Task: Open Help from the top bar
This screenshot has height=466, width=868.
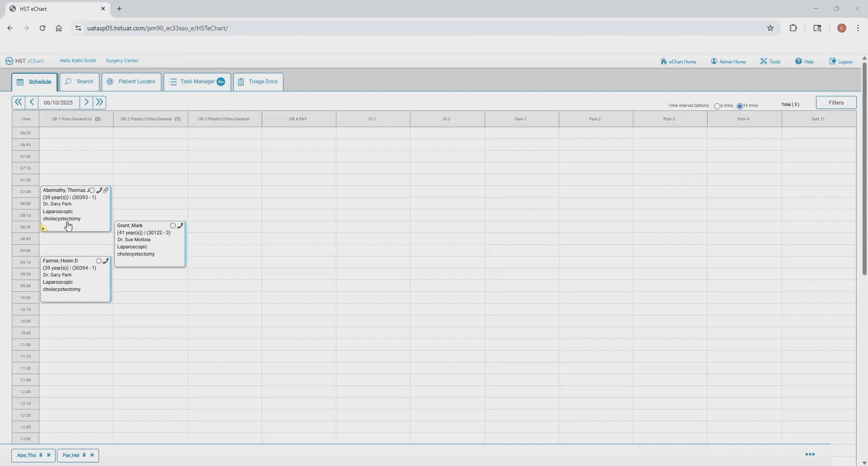Action: 804,61
